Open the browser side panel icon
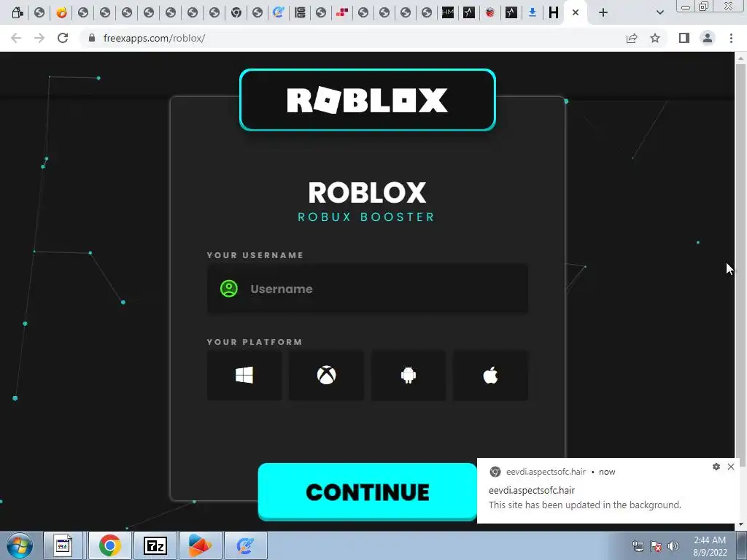Image resolution: width=747 pixels, height=560 pixels. (684, 38)
